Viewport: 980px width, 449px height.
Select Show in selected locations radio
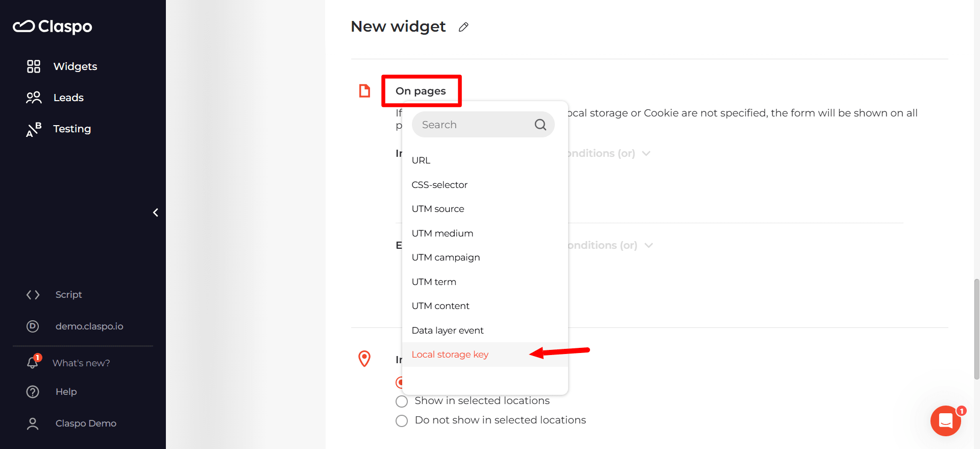coord(402,401)
